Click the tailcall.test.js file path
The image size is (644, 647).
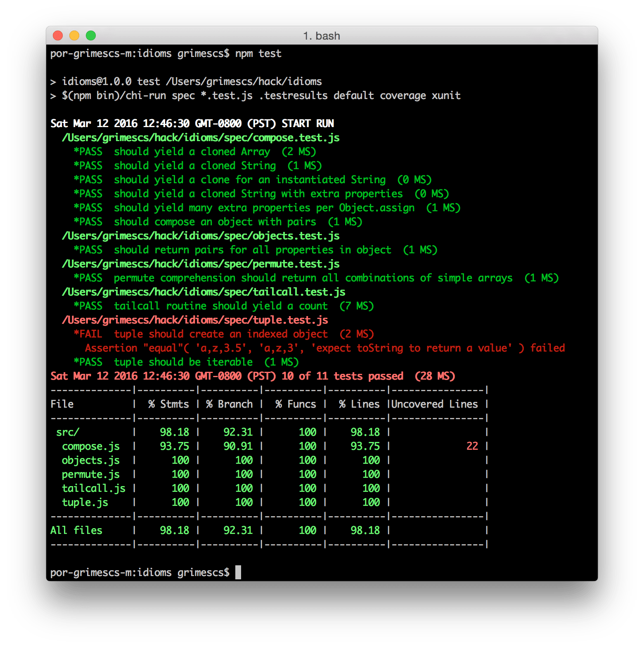click(204, 292)
